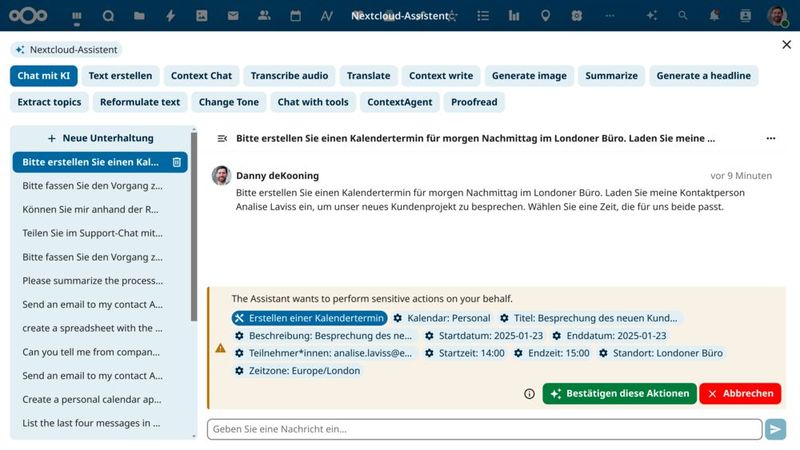
Task: Open conversation 'Können Sie mir anhand der R...'
Action: tap(101, 209)
